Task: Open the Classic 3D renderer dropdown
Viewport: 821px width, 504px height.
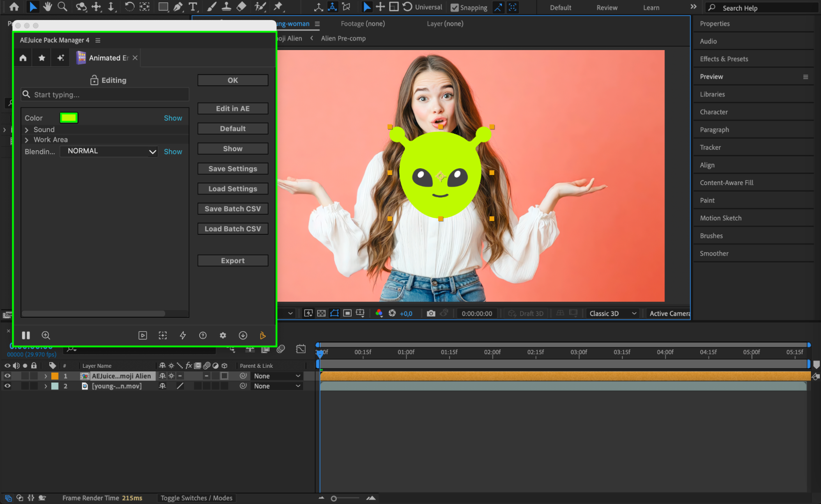Action: pos(612,313)
